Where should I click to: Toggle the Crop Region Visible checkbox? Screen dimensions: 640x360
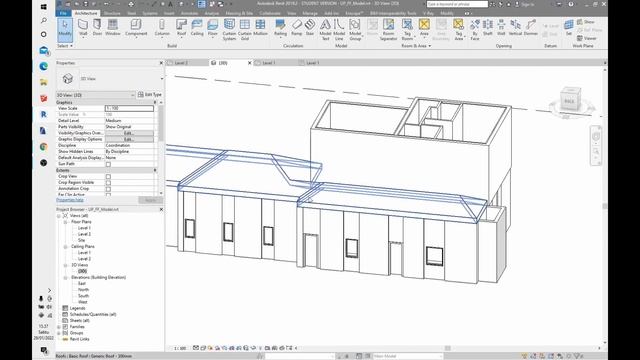click(x=108, y=182)
